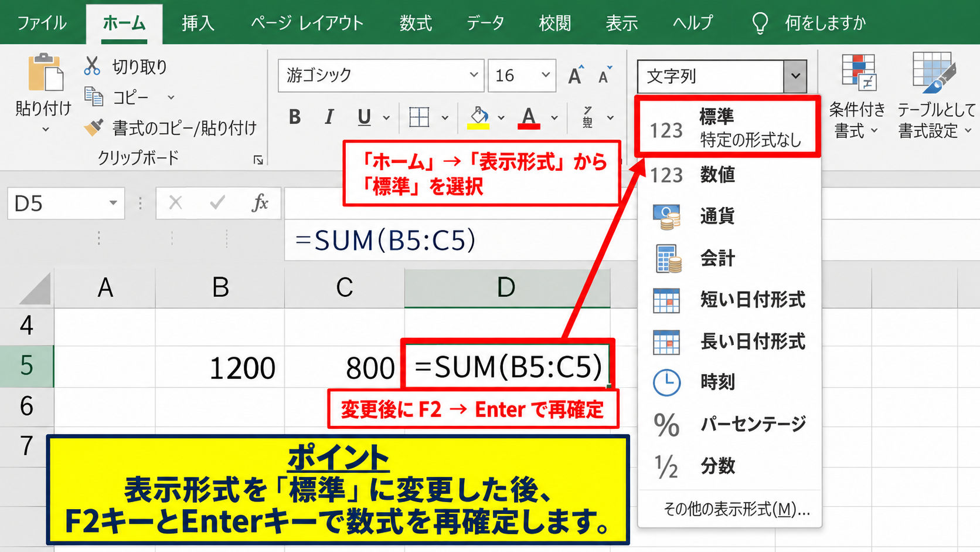The image size is (980, 552).
Task: Confirm formula entry with checkmark icon
Action: coord(217,203)
